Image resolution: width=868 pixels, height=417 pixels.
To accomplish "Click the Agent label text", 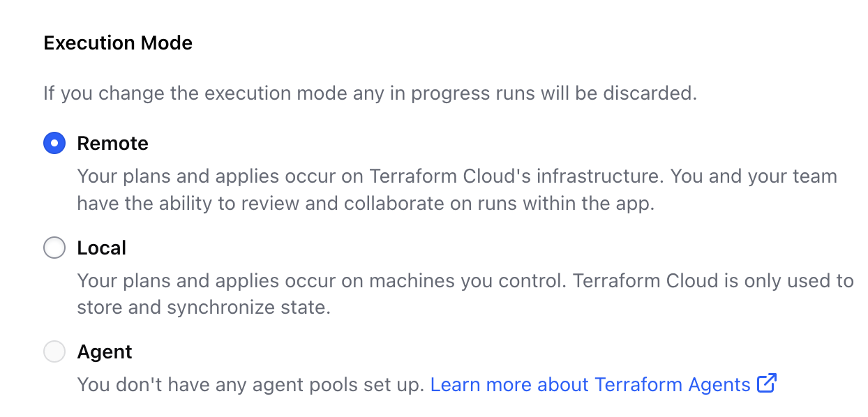I will pyautogui.click(x=104, y=351).
